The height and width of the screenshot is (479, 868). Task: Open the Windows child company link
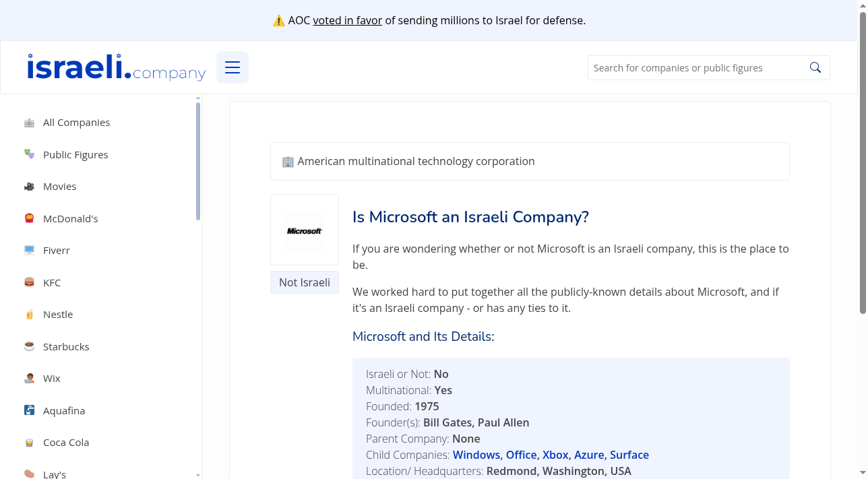click(476, 455)
